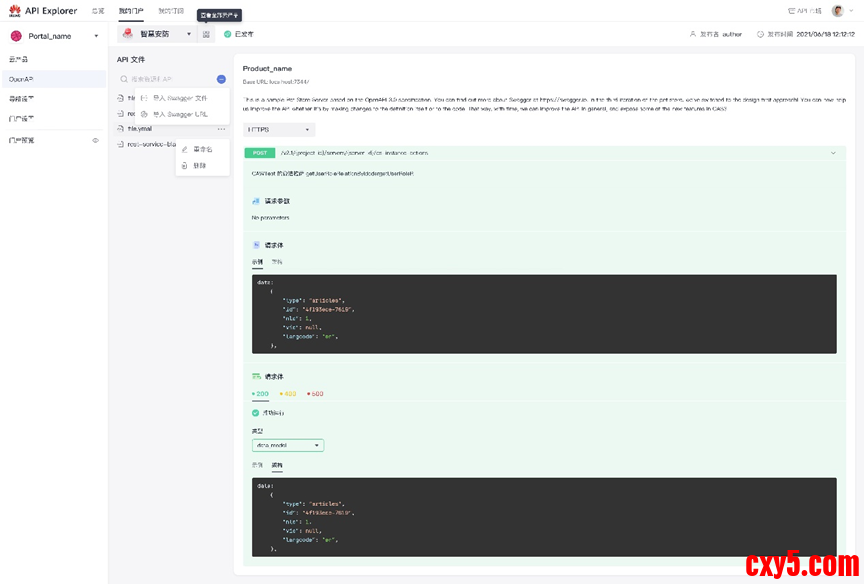Click the user avatar in the top right

coord(837,10)
